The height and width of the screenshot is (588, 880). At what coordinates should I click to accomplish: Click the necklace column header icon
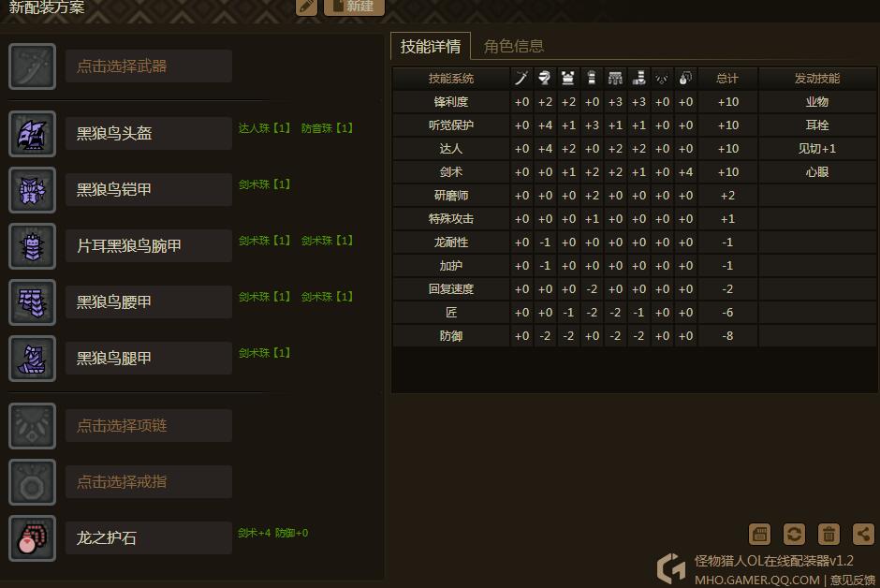coord(662,78)
